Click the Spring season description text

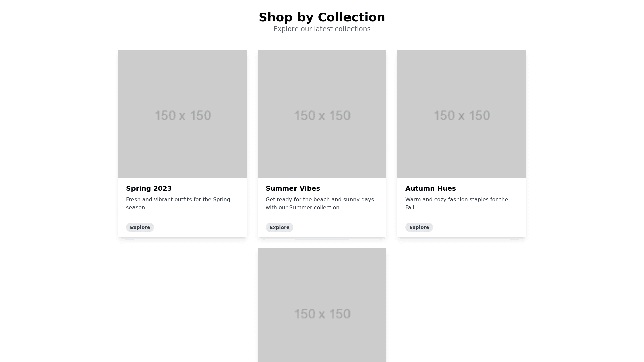tap(178, 203)
